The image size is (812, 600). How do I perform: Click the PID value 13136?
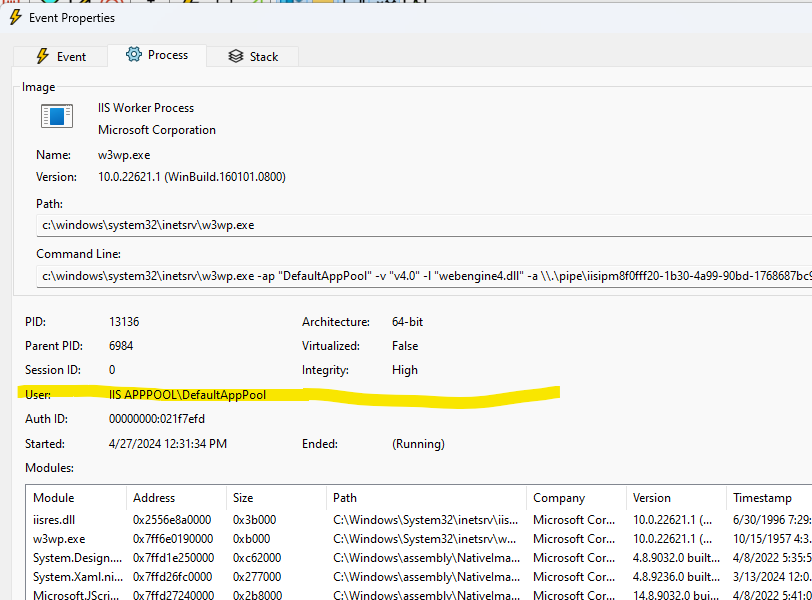pyautogui.click(x=124, y=322)
